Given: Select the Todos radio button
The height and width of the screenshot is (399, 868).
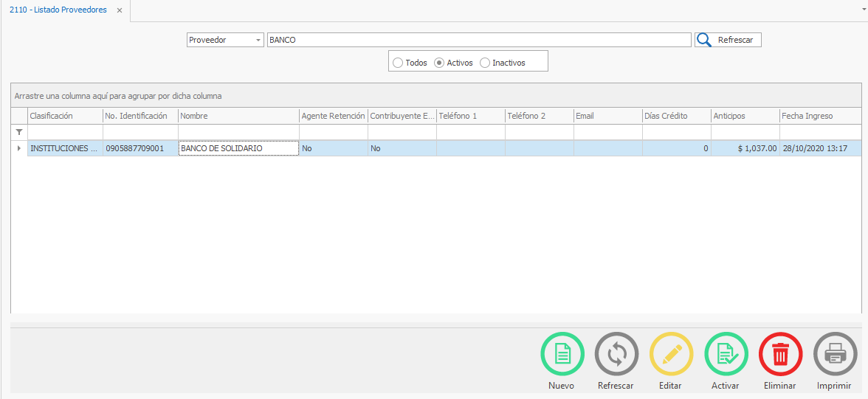Looking at the screenshot, I should click(x=398, y=63).
